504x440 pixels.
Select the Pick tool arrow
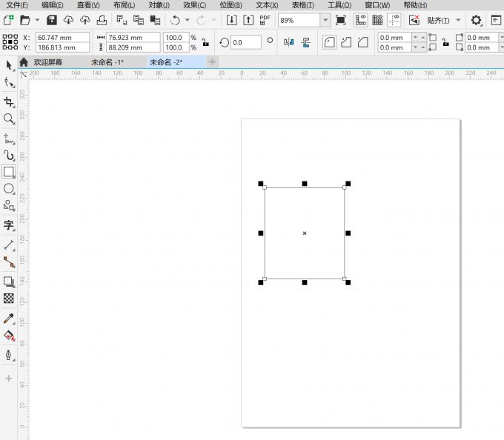click(x=9, y=66)
